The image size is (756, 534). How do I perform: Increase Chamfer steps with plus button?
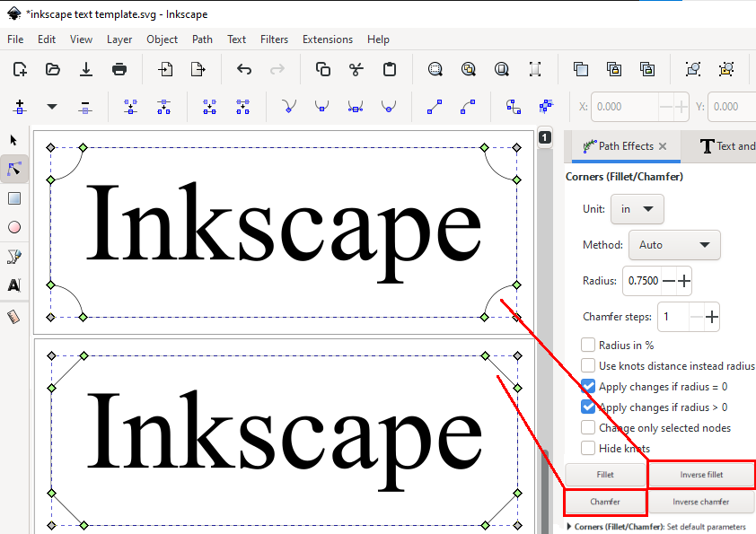point(712,317)
